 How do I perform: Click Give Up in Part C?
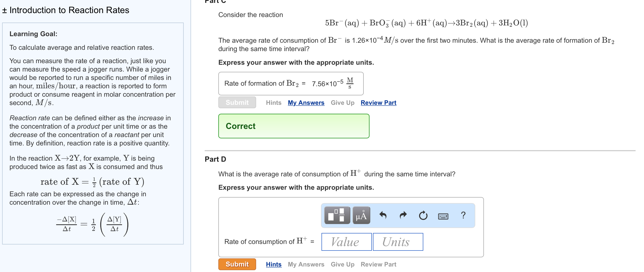(342, 102)
